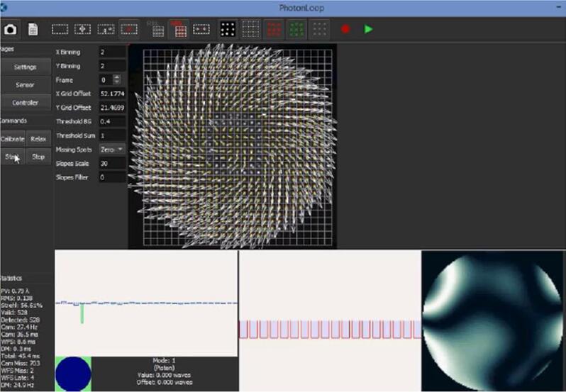The height and width of the screenshot is (392, 566).
Task: Click the document file icon in toolbar
Action: [33, 29]
